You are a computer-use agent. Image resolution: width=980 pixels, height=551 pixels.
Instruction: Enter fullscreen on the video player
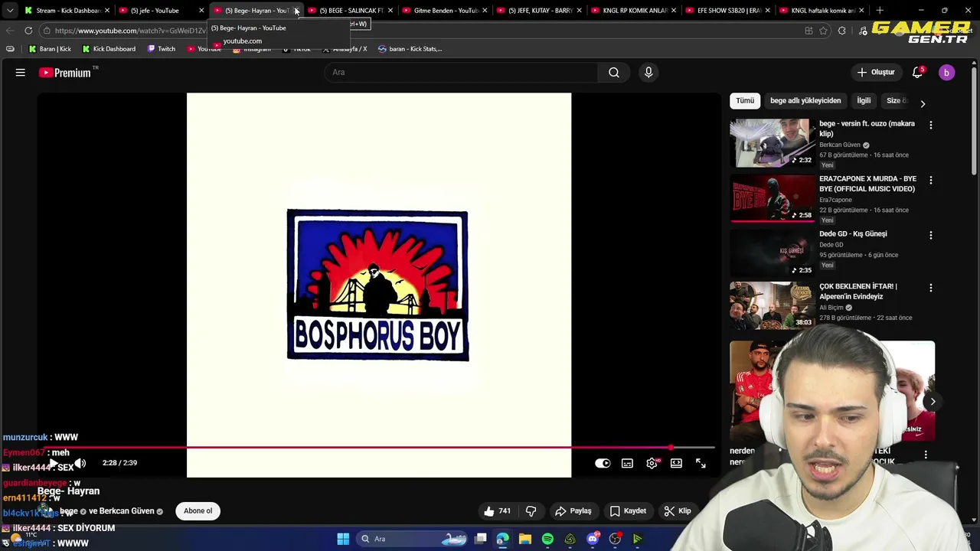click(x=701, y=463)
